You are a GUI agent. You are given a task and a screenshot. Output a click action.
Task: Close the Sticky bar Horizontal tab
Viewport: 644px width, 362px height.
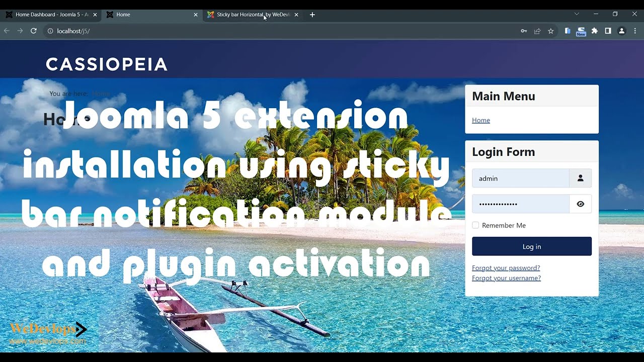click(296, 15)
